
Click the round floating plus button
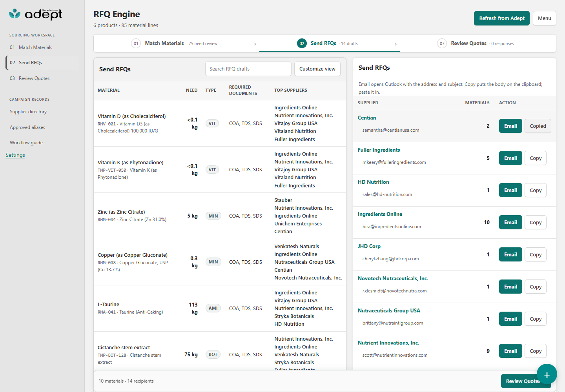coord(547,374)
